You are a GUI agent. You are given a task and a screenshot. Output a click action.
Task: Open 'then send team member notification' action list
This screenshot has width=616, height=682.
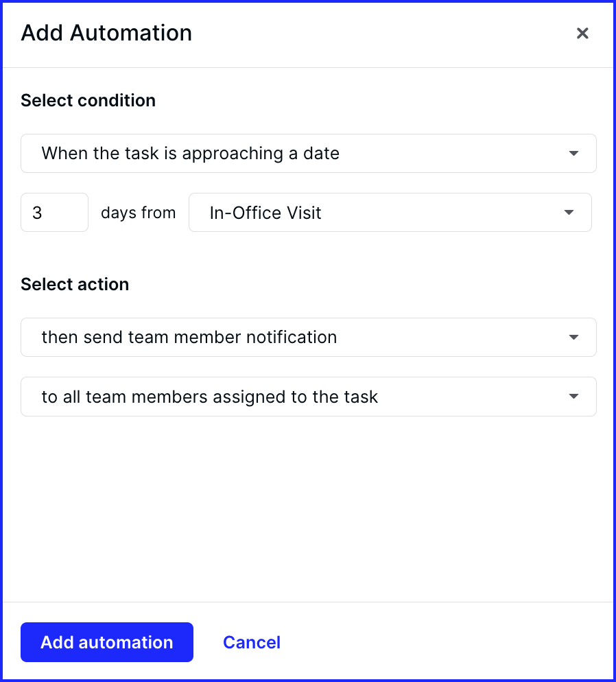pyautogui.click(x=308, y=337)
